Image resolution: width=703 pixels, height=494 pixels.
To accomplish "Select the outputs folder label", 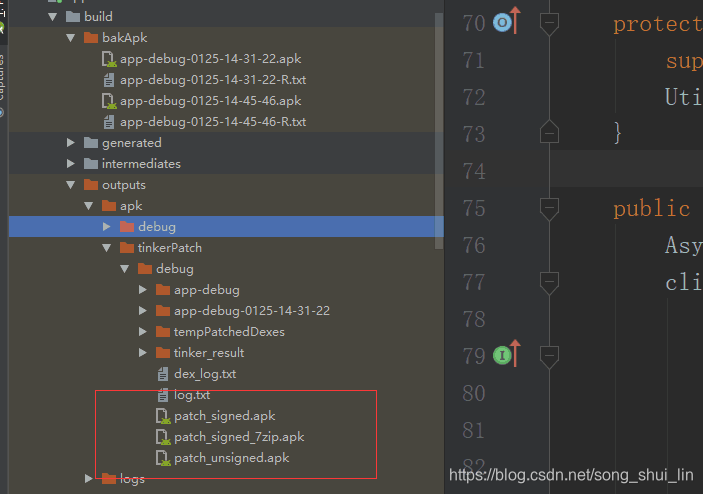I will point(124,185).
